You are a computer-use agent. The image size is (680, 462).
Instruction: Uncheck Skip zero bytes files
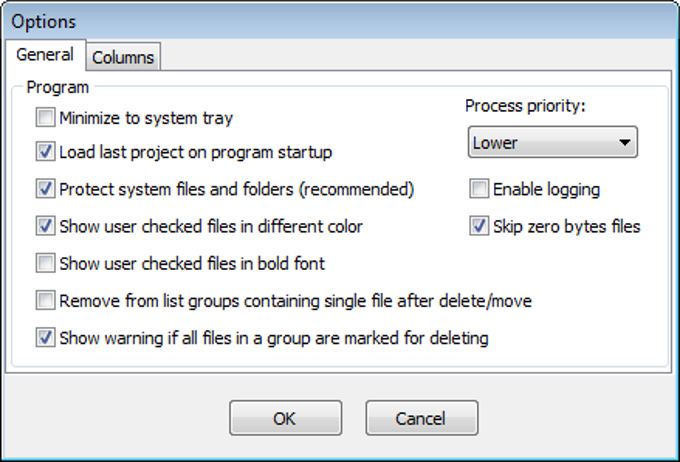click(x=479, y=227)
